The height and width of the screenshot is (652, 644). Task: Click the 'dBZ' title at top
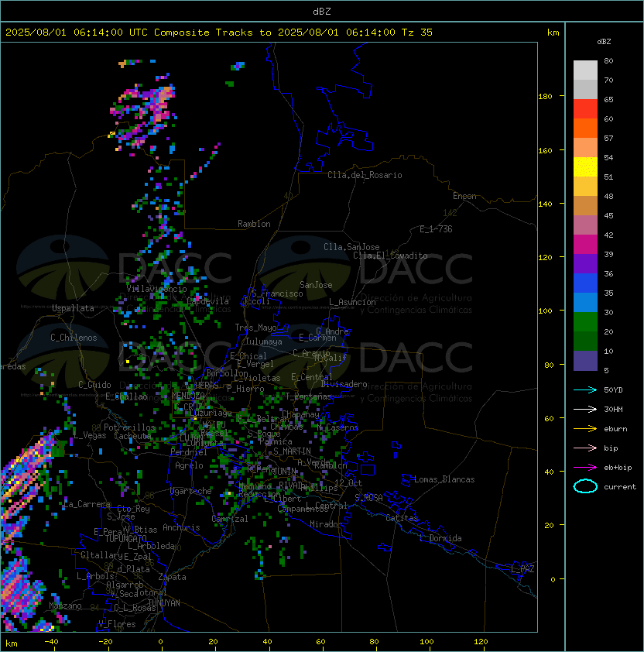322,12
